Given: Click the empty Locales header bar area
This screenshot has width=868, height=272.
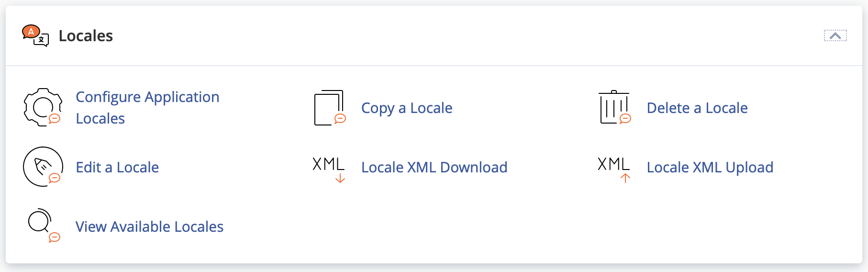Looking at the screenshot, I should pos(431,36).
